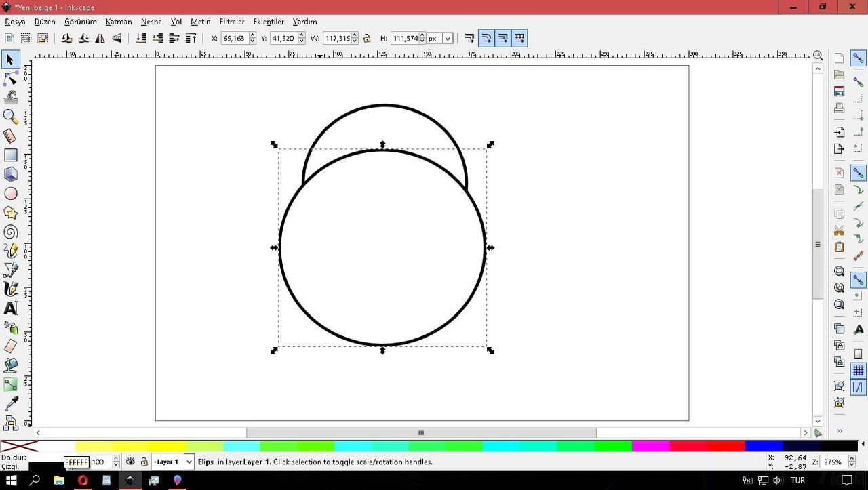Open the Yardım menu

(305, 22)
